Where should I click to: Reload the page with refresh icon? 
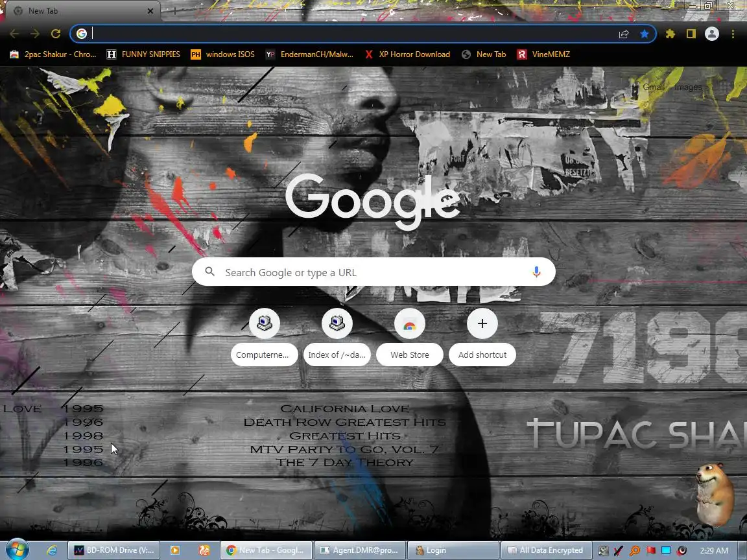pos(56,34)
